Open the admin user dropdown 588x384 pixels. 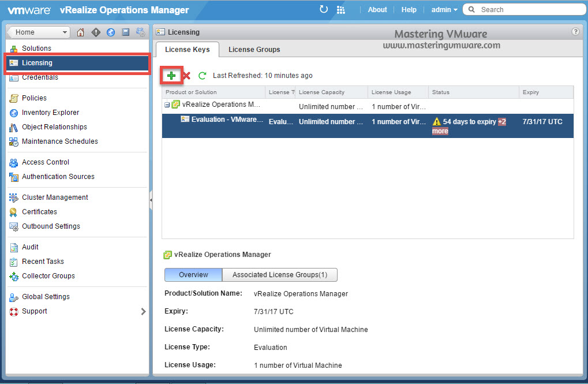(444, 10)
